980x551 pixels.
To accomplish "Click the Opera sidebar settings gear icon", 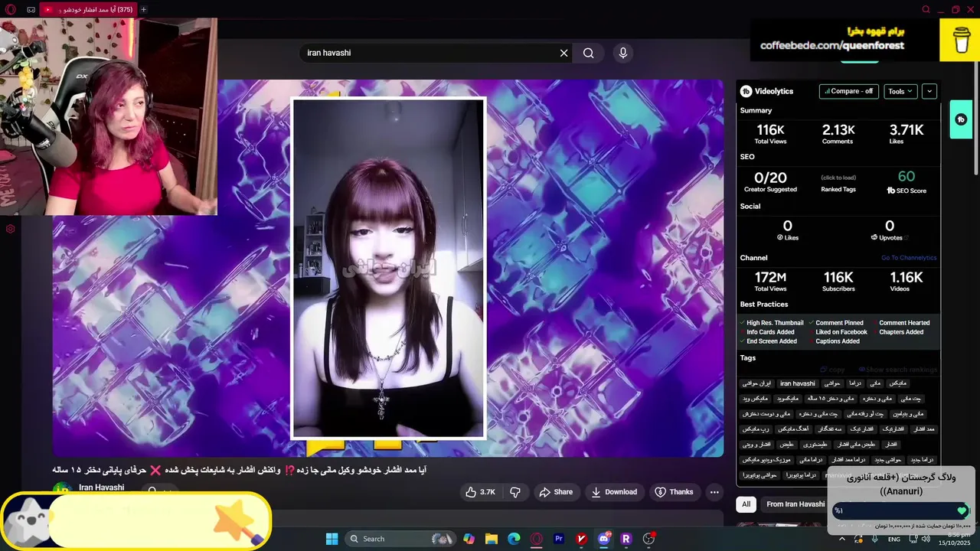I will pyautogui.click(x=11, y=229).
